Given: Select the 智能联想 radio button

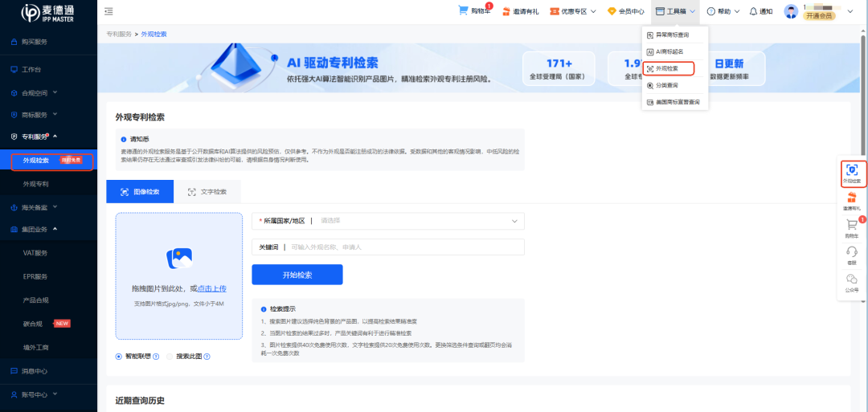Looking at the screenshot, I should tap(118, 357).
